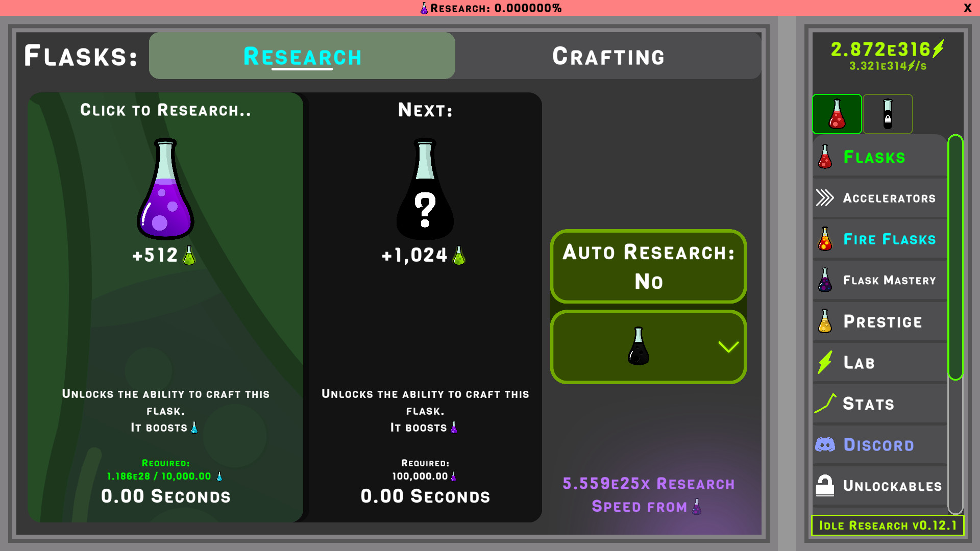Expand the Discord entry in sidebar
The height and width of the screenshot is (551, 980).
click(878, 444)
